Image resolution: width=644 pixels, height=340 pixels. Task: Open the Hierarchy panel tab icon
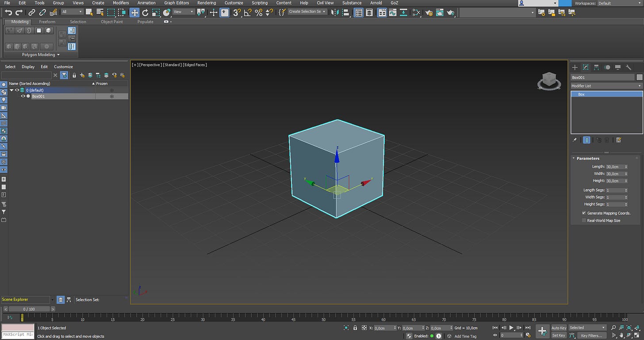point(596,67)
